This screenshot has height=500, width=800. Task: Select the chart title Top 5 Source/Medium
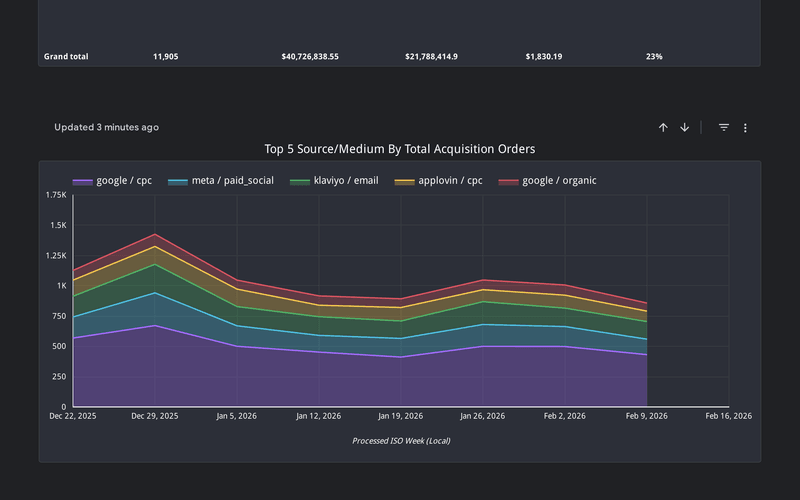(399, 149)
